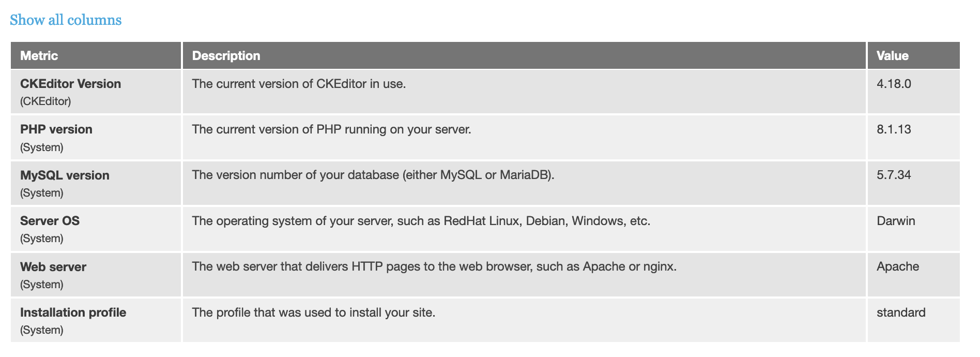Click the value 4.18.0 for CKEditor
The width and height of the screenshot is (980, 357).
[x=894, y=84]
